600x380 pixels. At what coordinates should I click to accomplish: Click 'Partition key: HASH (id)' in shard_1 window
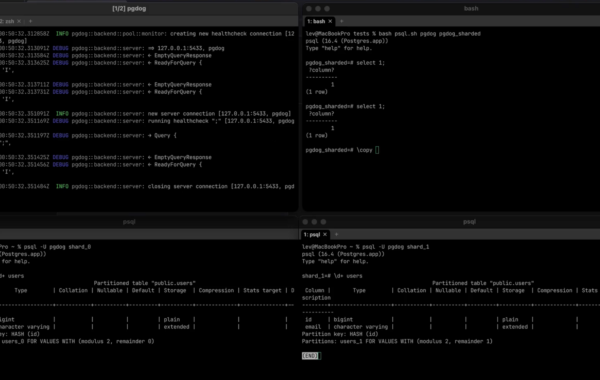tap(340, 334)
